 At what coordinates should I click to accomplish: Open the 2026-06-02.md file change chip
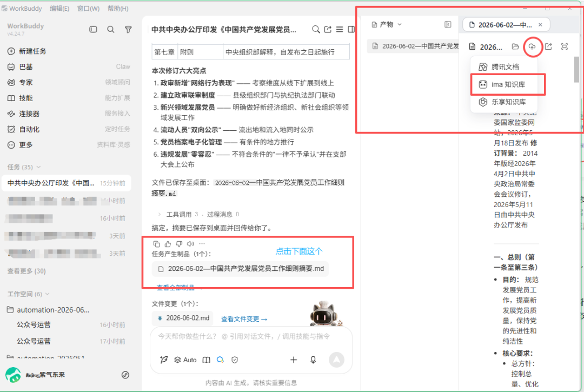point(183,318)
